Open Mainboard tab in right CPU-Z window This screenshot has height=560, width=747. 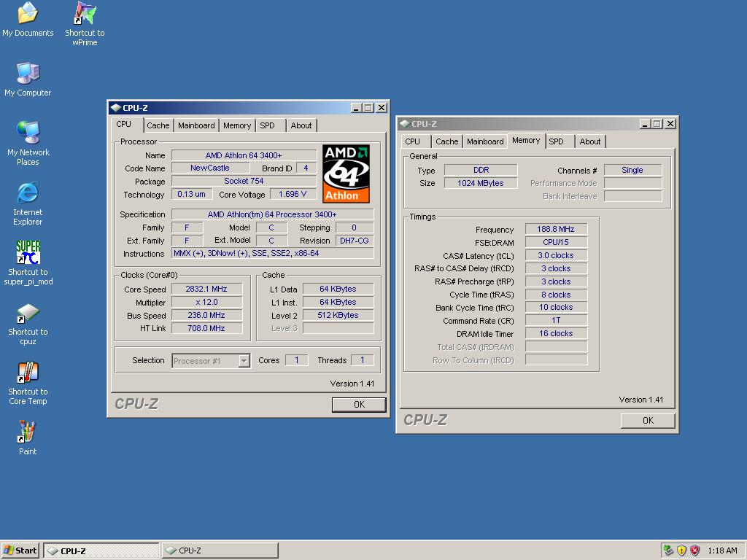point(485,141)
